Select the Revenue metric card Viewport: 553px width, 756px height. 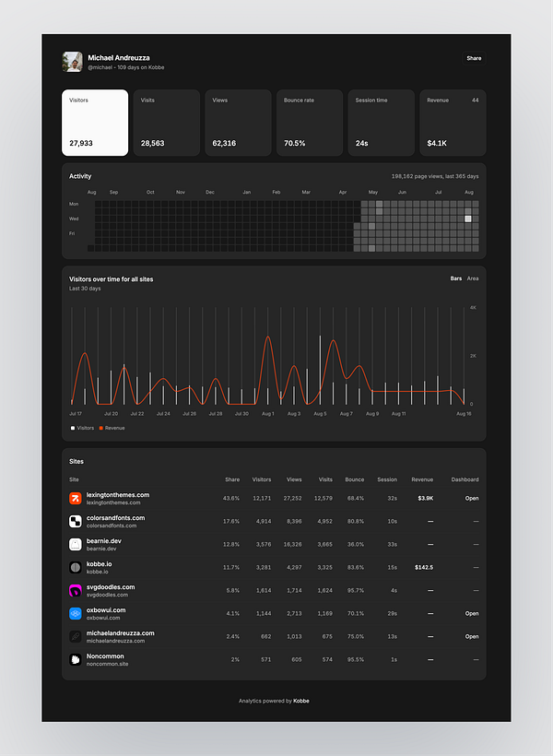(x=453, y=123)
